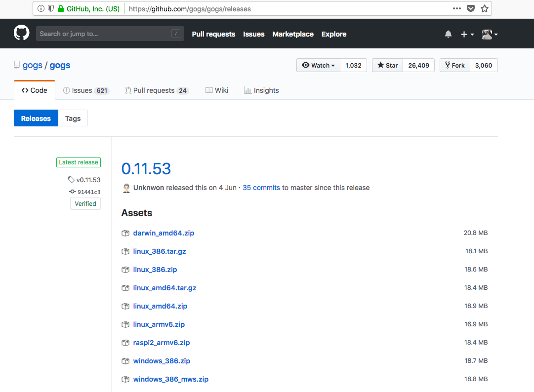Open browser page actions ellipsis menu
Screen dimensions: 534x392
[x=457, y=8]
